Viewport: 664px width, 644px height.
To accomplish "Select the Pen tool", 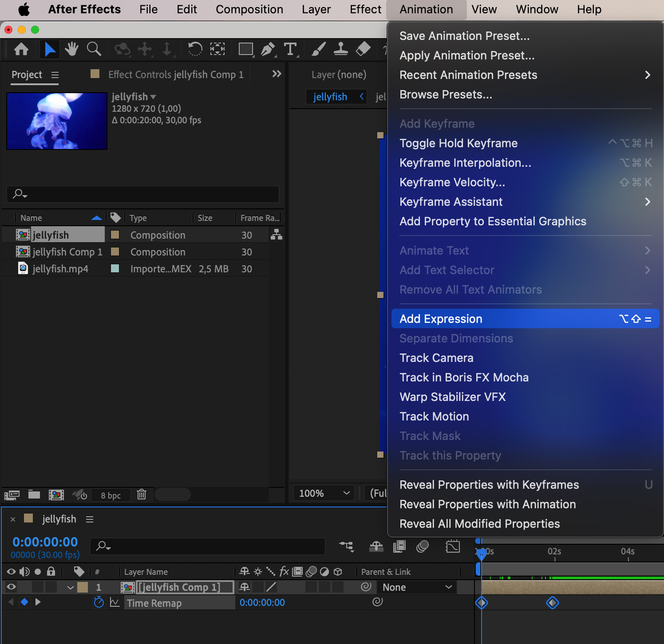I will (x=268, y=49).
